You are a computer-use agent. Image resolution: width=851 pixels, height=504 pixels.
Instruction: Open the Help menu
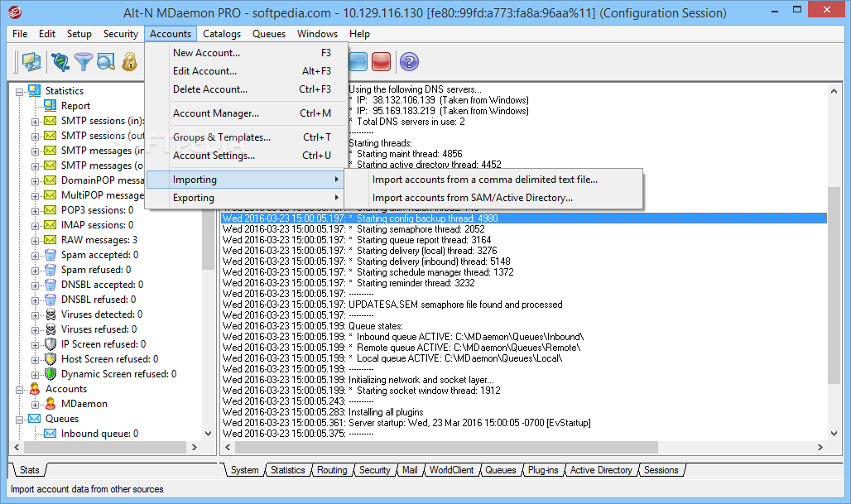359,34
